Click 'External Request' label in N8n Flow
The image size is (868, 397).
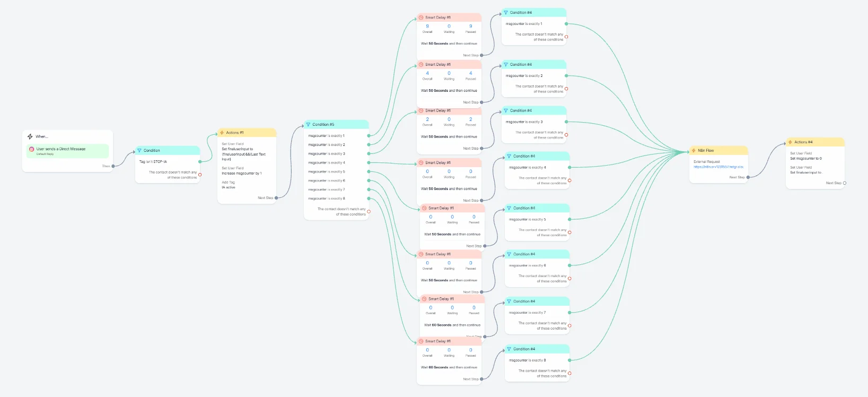pos(707,162)
